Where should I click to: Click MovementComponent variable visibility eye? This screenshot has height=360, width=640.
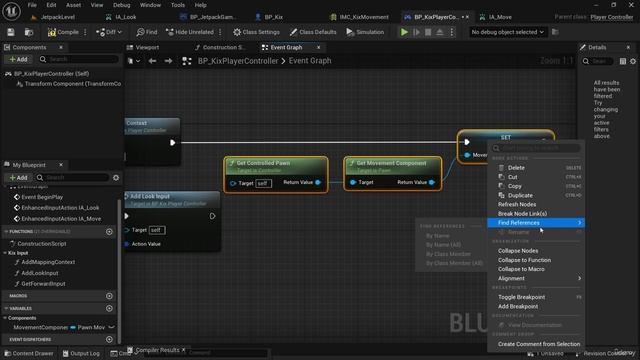pyautogui.click(x=111, y=327)
